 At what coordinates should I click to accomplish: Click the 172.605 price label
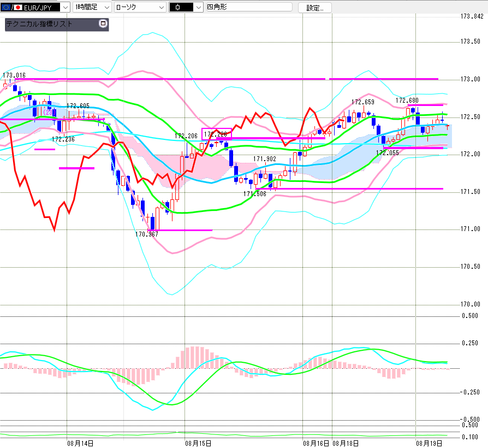(78, 106)
